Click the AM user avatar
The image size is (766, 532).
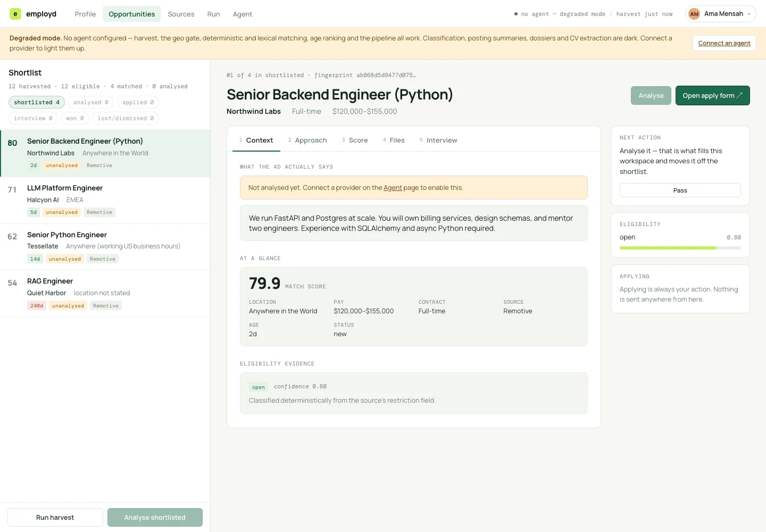[x=694, y=14]
